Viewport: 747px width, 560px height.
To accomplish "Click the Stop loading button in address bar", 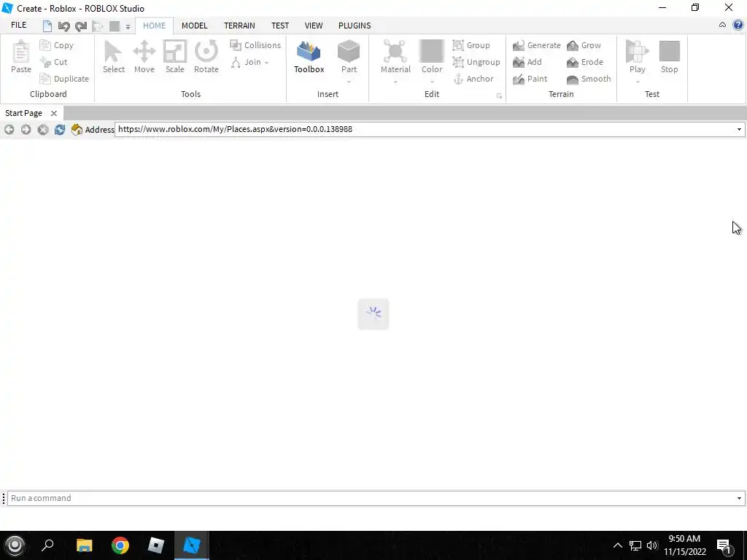I will coord(43,130).
